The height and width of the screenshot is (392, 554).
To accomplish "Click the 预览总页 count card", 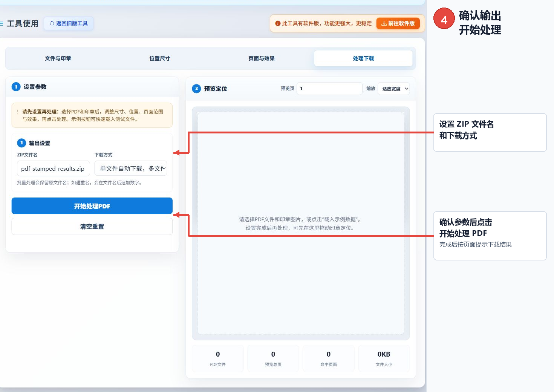I will [273, 358].
